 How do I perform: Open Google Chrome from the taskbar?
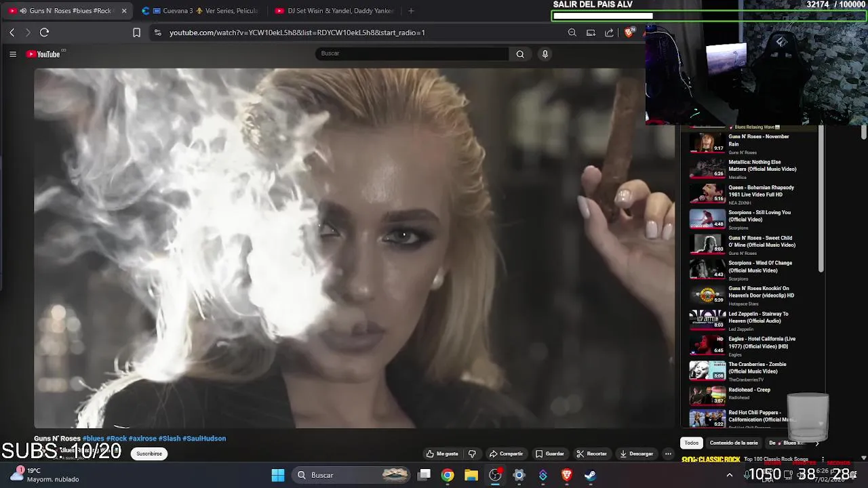[x=448, y=475]
